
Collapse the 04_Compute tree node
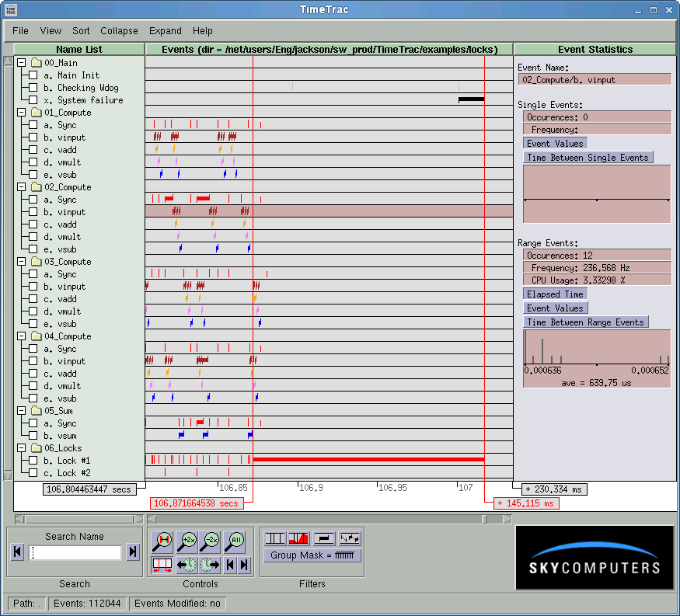point(21,336)
